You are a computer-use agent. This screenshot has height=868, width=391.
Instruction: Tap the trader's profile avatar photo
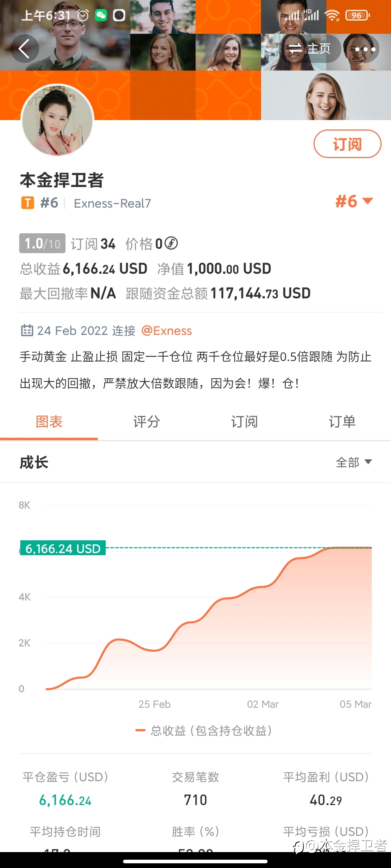coord(58,120)
